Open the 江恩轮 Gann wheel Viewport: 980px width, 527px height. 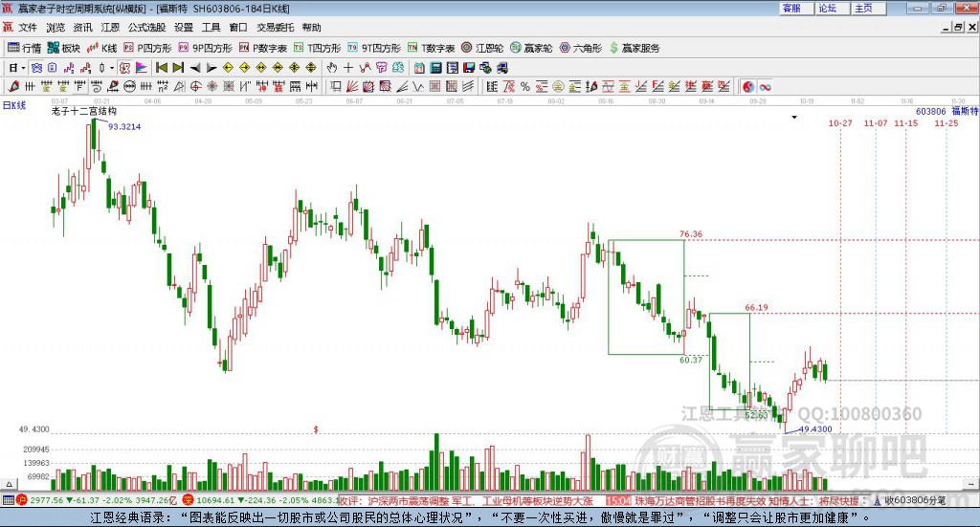pos(482,48)
